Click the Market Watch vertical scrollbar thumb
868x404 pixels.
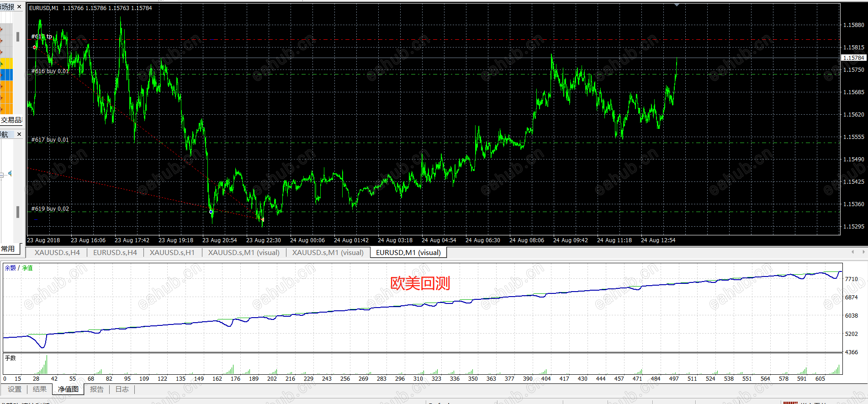18,37
